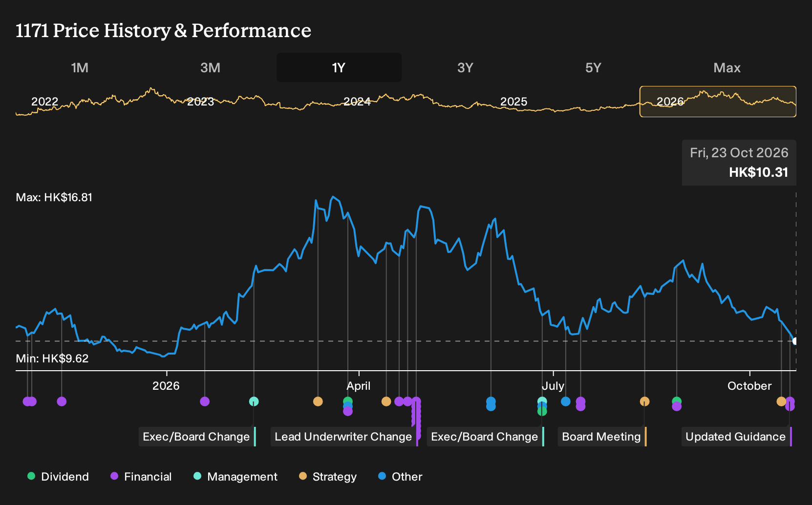
Task: Select the teal Management marker in February
Action: pos(254,401)
